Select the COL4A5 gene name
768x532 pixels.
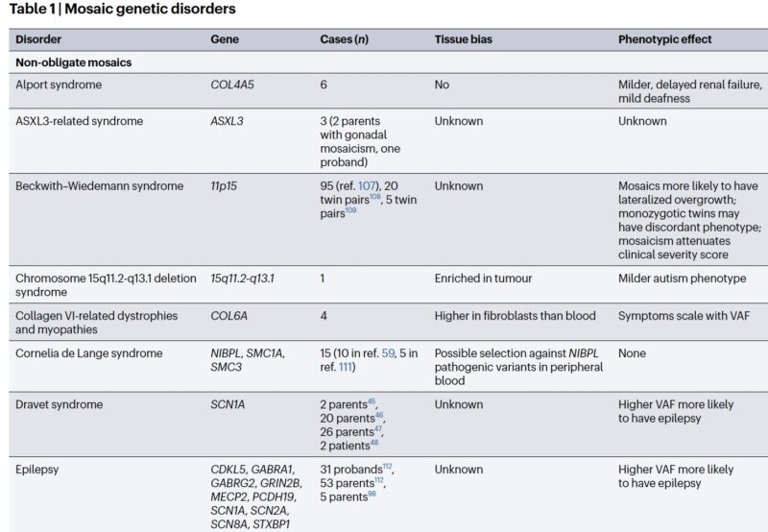point(232,85)
